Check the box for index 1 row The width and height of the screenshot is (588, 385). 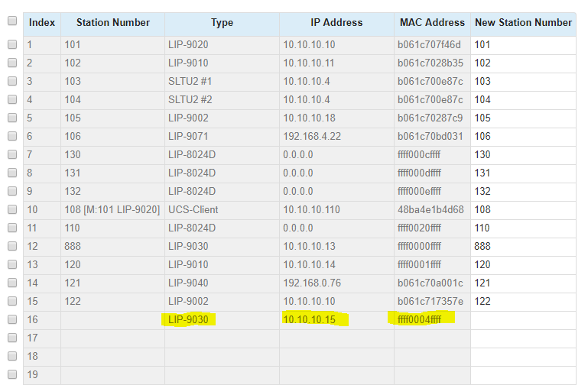pos(12,44)
